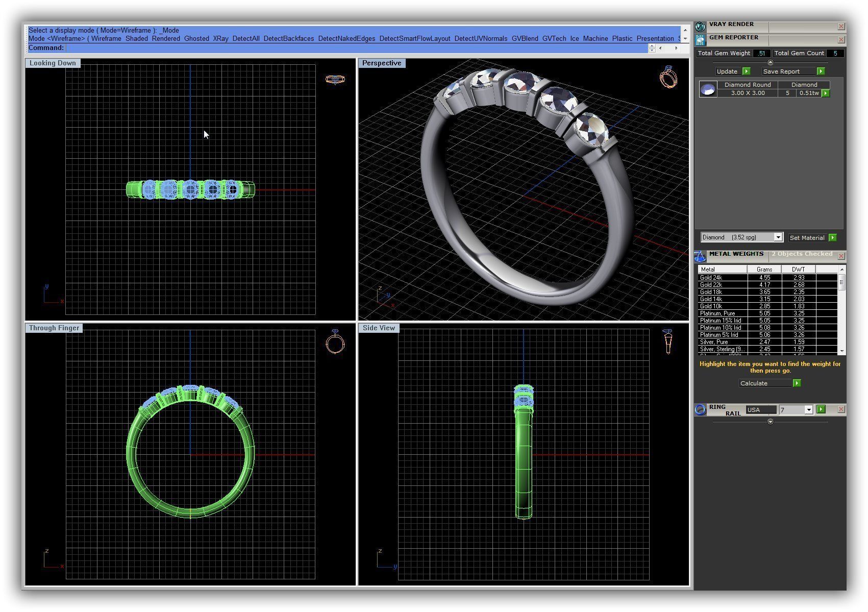Screen dimensions: 868x612
Task: Click the Metal Weights scrollbar thumb
Action: pos(841,282)
